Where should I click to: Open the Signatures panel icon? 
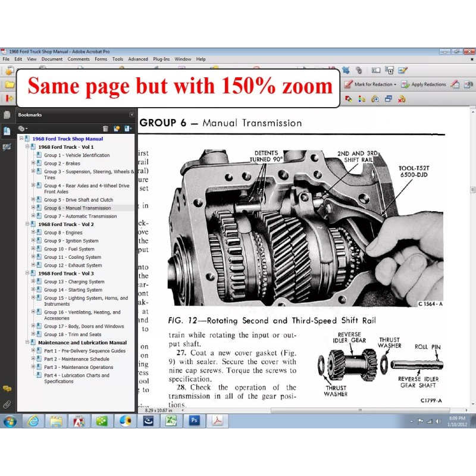(x=7, y=147)
